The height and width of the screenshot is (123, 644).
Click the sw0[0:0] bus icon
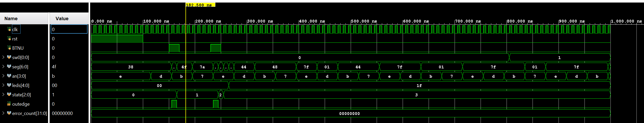[x=9, y=57]
